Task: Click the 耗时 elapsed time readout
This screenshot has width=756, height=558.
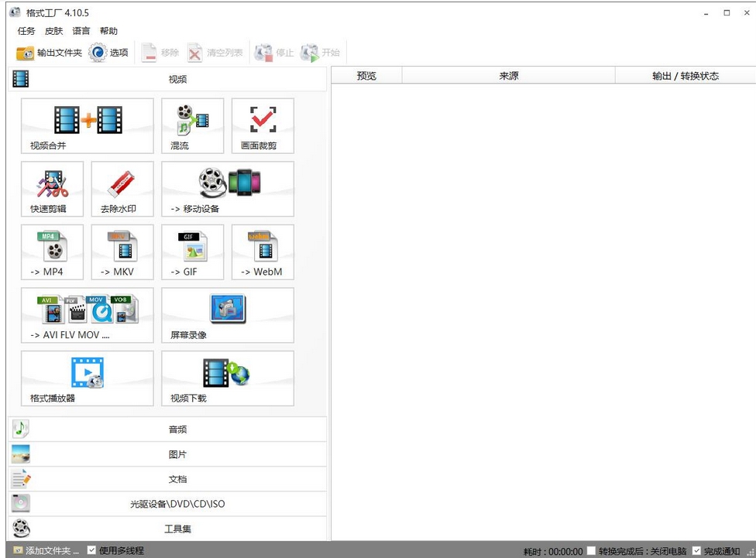Action: point(553,551)
